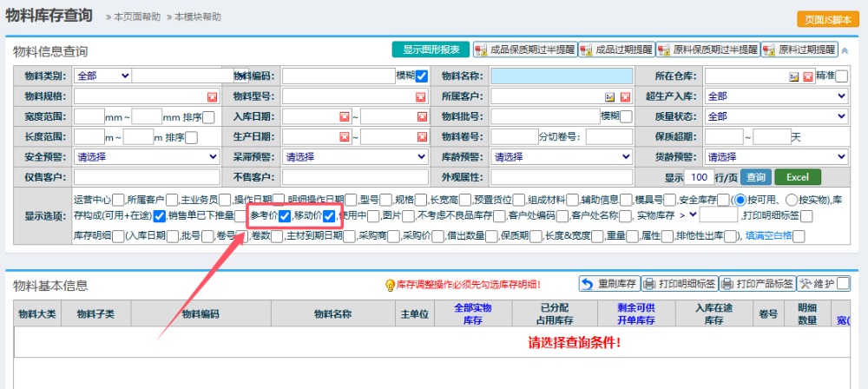Clear the 物料型号 field with its red icon
868x389 pixels.
point(421,96)
